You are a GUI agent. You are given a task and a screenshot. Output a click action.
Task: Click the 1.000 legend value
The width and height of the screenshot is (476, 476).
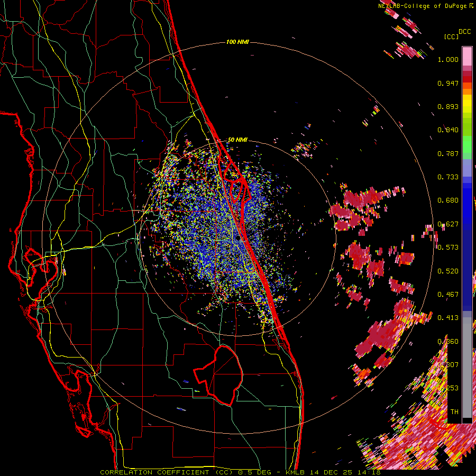coord(448,59)
